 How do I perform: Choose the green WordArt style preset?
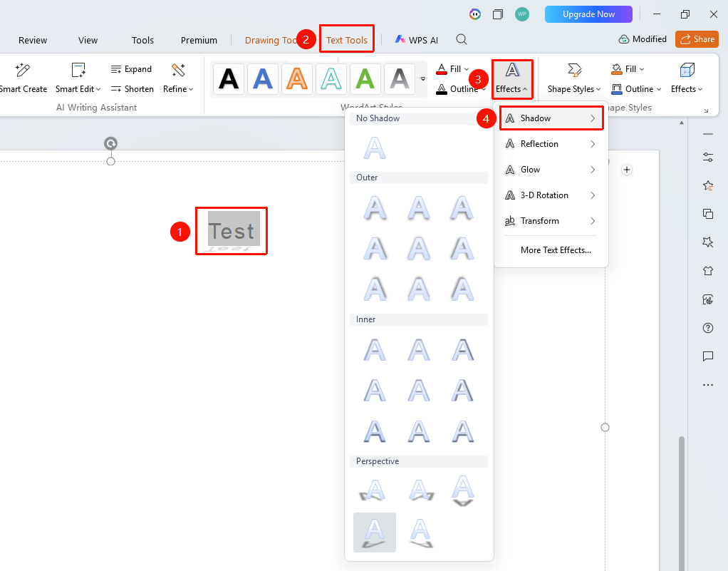365,79
